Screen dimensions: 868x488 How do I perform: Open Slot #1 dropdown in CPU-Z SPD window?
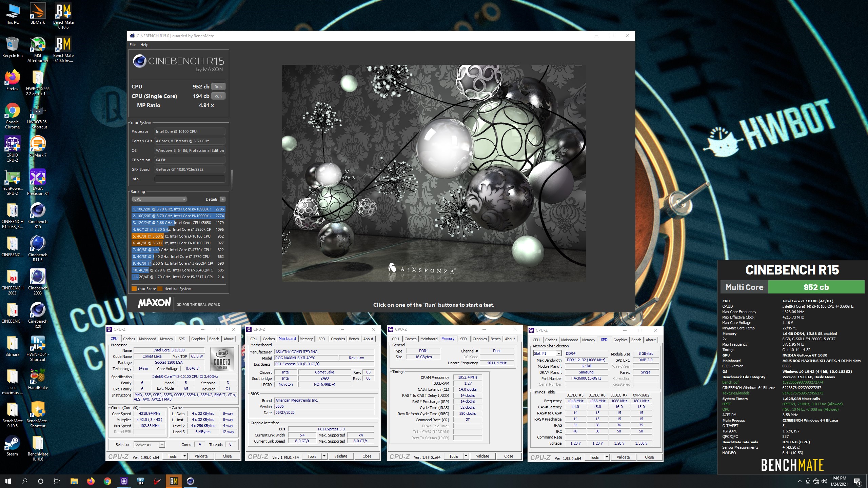(547, 353)
